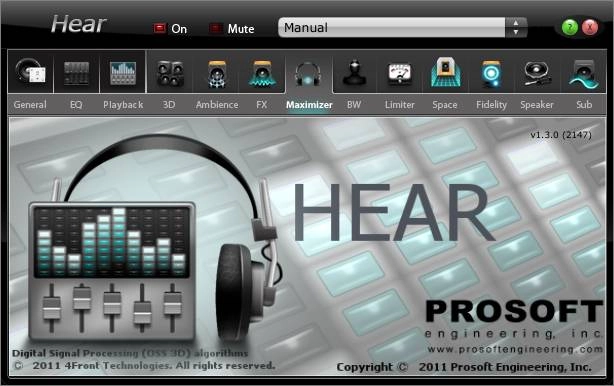
Task: Click the Digital Signal Processing algorithms text
Action: pos(130,353)
